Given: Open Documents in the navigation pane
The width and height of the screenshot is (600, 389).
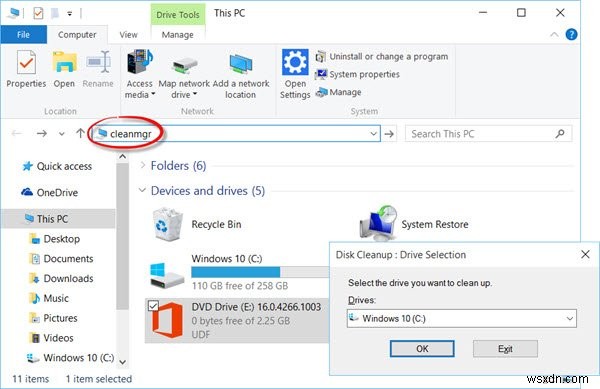Looking at the screenshot, I should (x=61, y=259).
